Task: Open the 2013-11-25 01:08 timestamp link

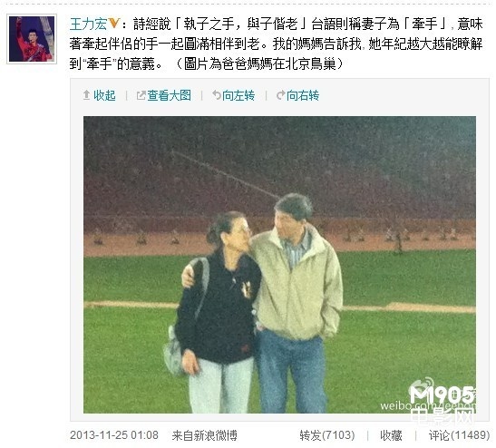Action: pos(114,435)
